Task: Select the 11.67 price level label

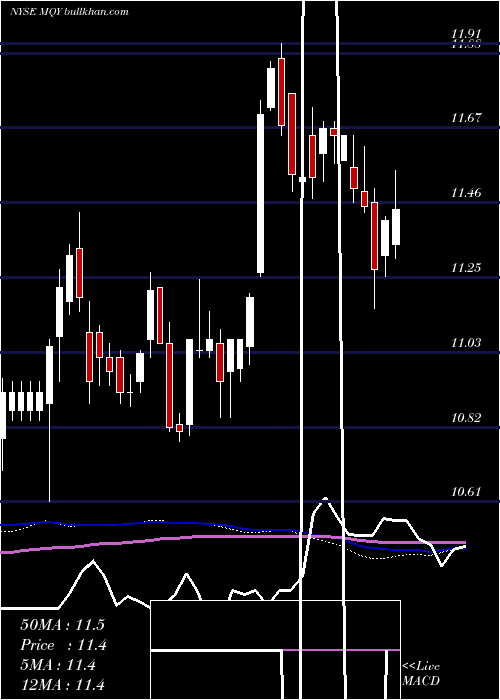Action: click(466, 118)
